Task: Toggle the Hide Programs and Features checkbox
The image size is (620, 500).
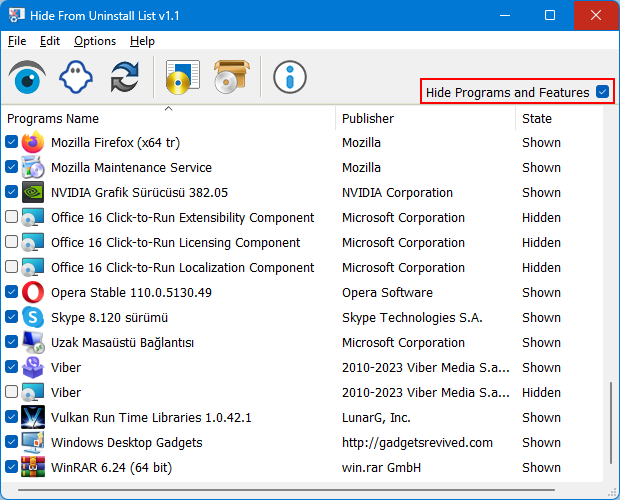Action: (x=602, y=92)
